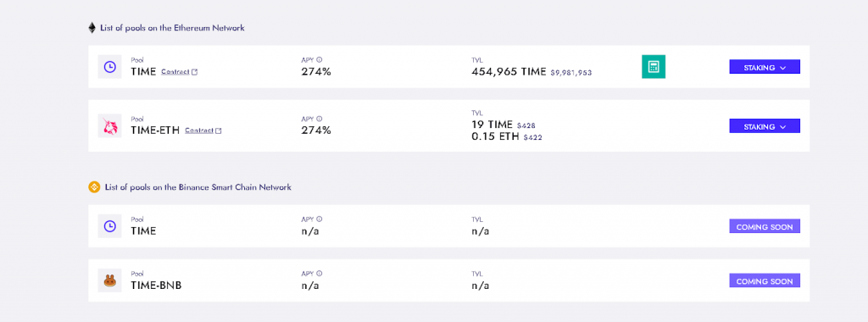The height and width of the screenshot is (322, 868).
Task: Click the TIME clock icon in Binance pool
Action: [109, 225]
